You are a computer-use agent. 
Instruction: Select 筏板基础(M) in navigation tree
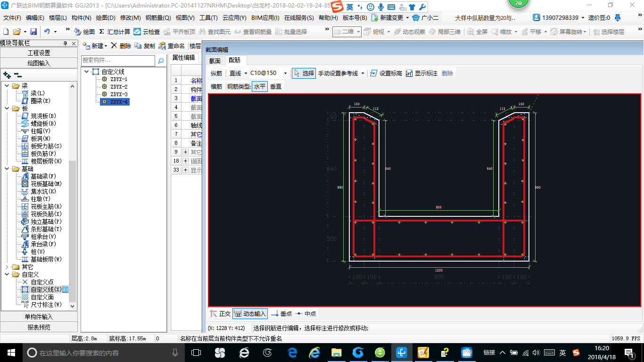point(41,184)
